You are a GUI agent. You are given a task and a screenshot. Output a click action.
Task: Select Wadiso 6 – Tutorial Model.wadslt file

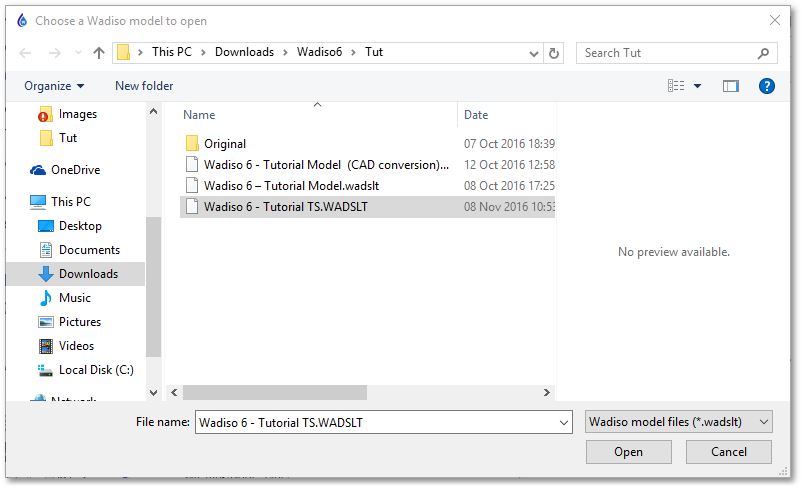tap(291, 186)
